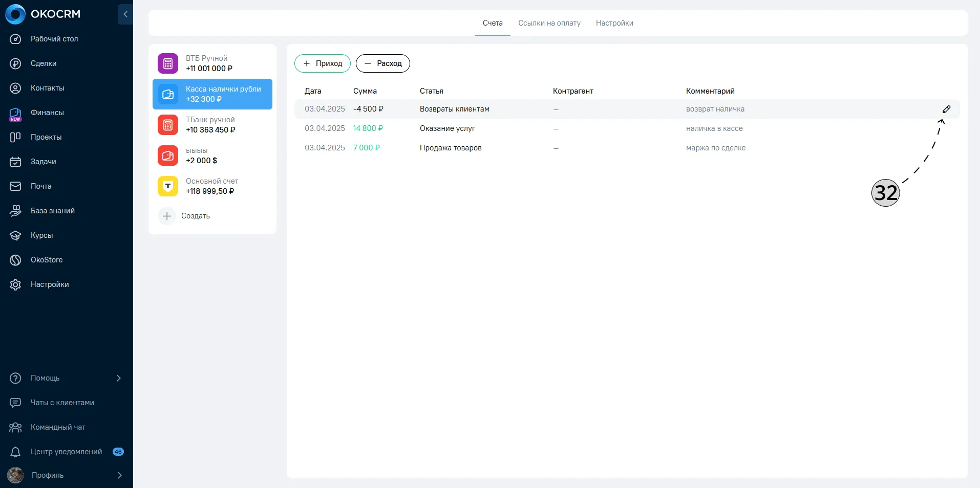Click the +2 000 $ balance
Viewport: 980px width, 488px height.
(x=201, y=161)
